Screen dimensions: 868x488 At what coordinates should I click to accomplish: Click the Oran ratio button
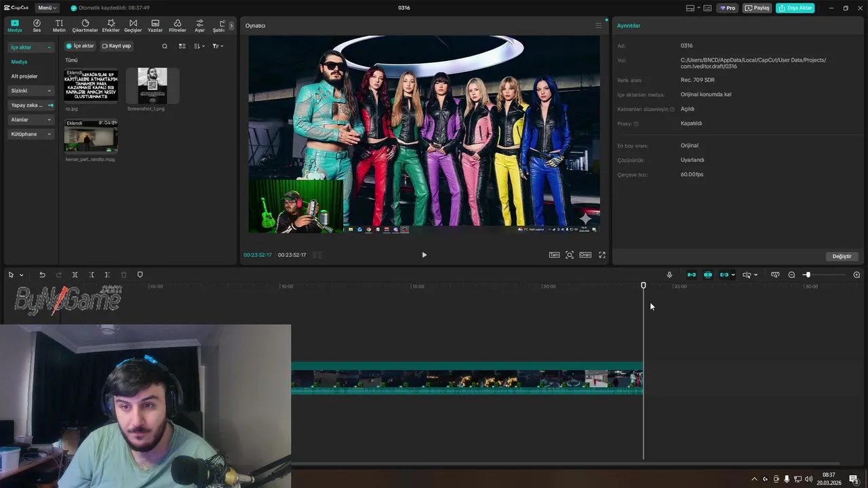pos(585,255)
